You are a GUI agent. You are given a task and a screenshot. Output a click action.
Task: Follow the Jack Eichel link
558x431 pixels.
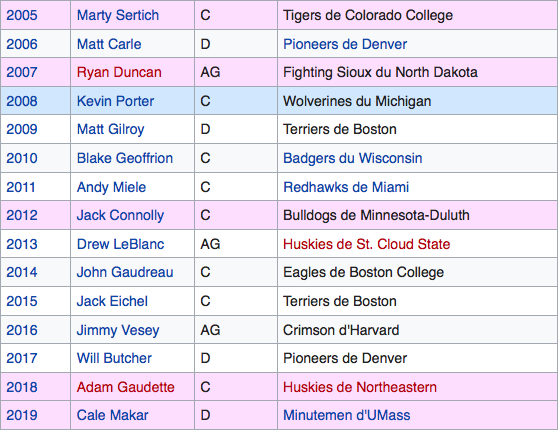[112, 301]
